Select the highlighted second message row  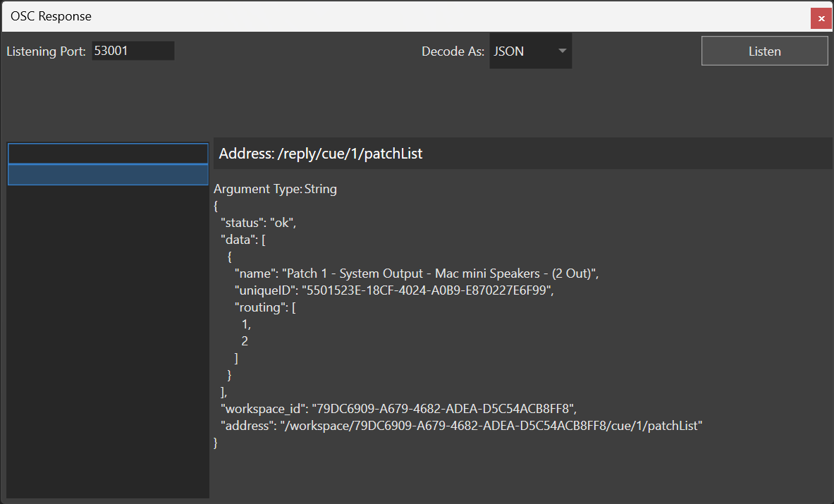[x=108, y=175]
